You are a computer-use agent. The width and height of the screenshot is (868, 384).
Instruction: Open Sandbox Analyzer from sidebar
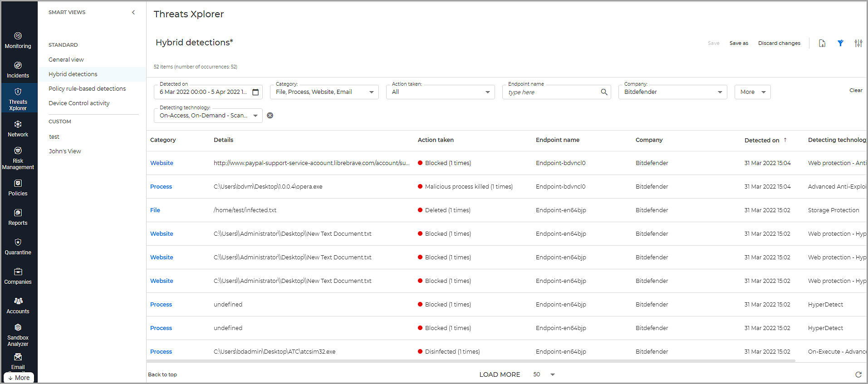click(x=18, y=335)
